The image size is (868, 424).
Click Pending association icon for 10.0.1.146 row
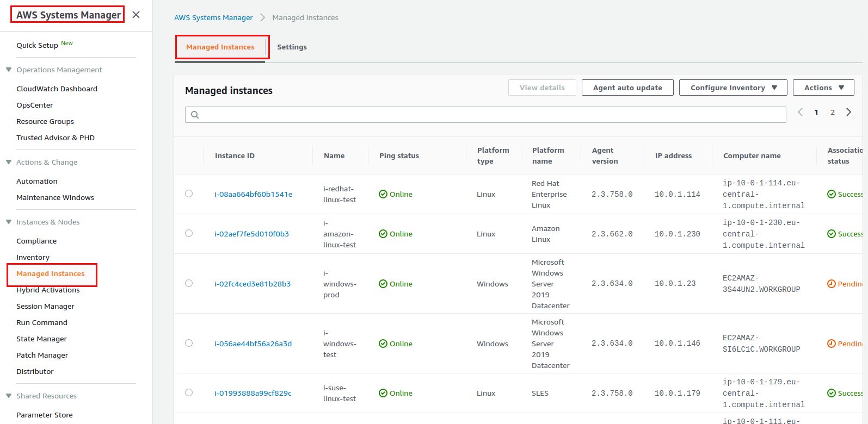(832, 344)
